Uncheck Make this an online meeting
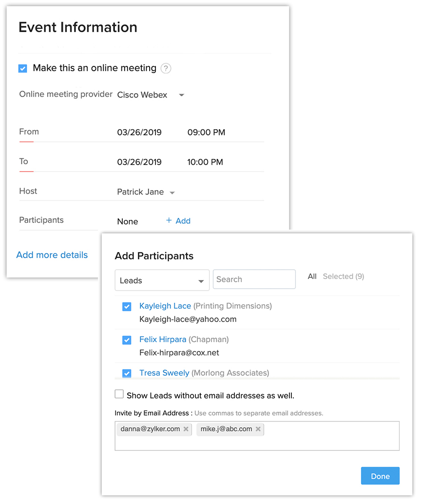Viewport: 421px width, 504px height. (23, 68)
